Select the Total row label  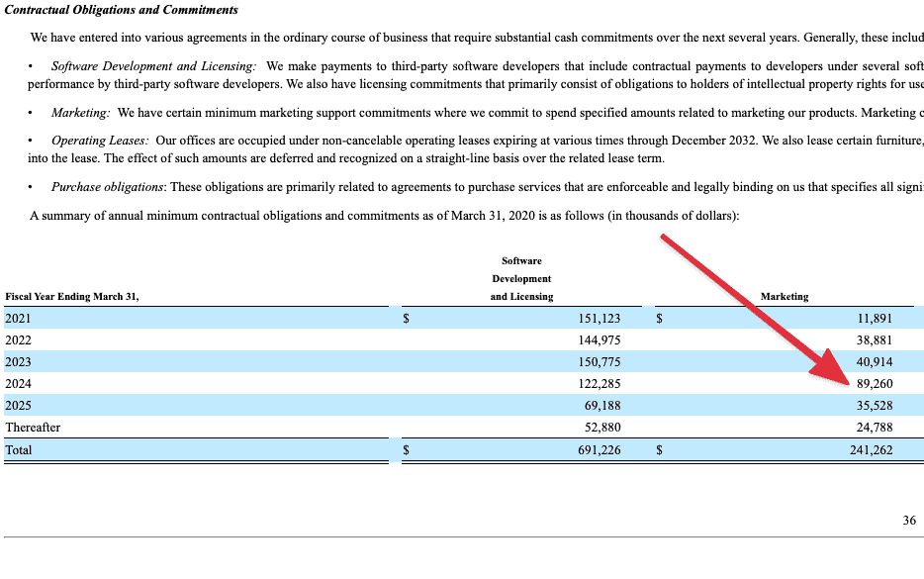[x=19, y=449]
